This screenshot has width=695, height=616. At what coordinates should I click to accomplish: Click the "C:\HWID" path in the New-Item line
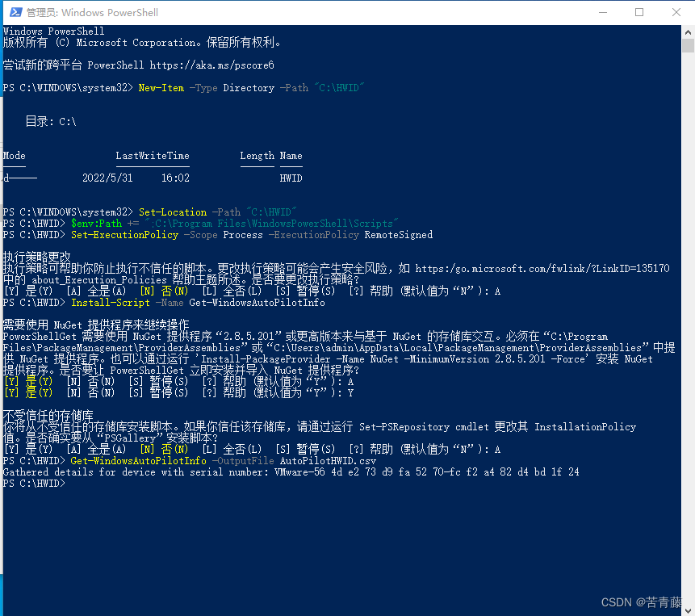click(339, 87)
